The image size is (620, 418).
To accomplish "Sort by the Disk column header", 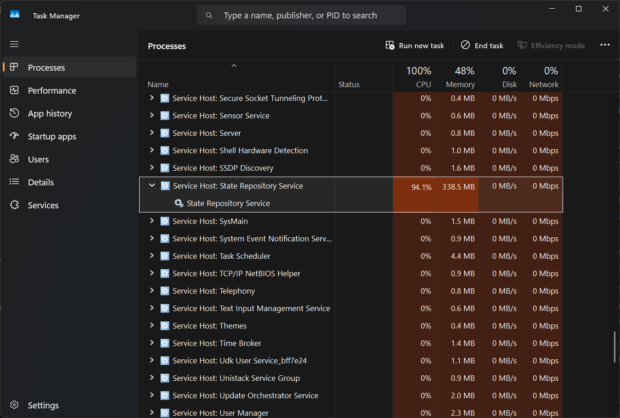I will click(500, 76).
